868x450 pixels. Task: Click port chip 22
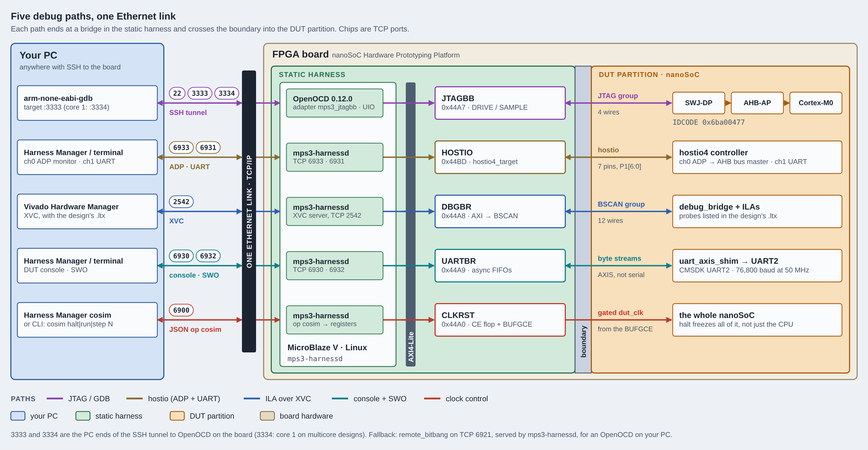(177, 93)
